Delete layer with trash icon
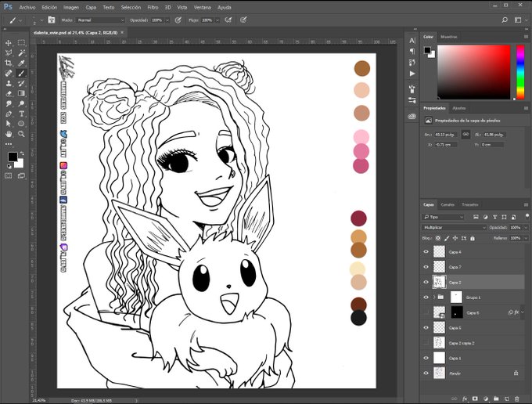This screenshot has width=532, height=404. [516, 399]
